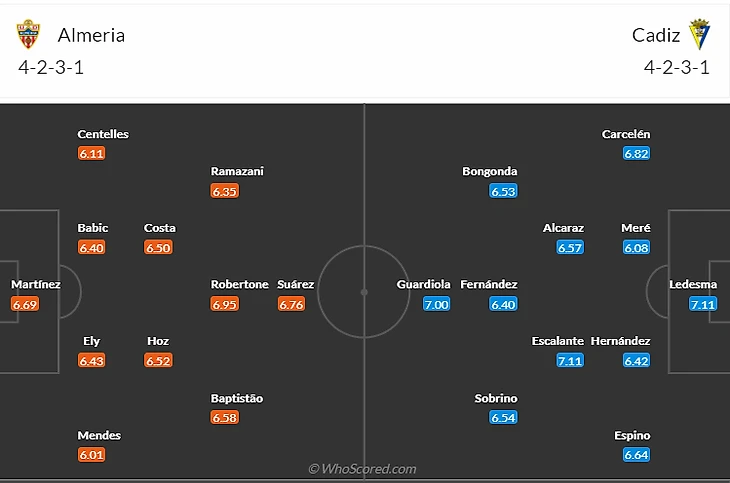This screenshot has height=483, width=730.
Task: Select the Cadiz team name
Action: [656, 35]
